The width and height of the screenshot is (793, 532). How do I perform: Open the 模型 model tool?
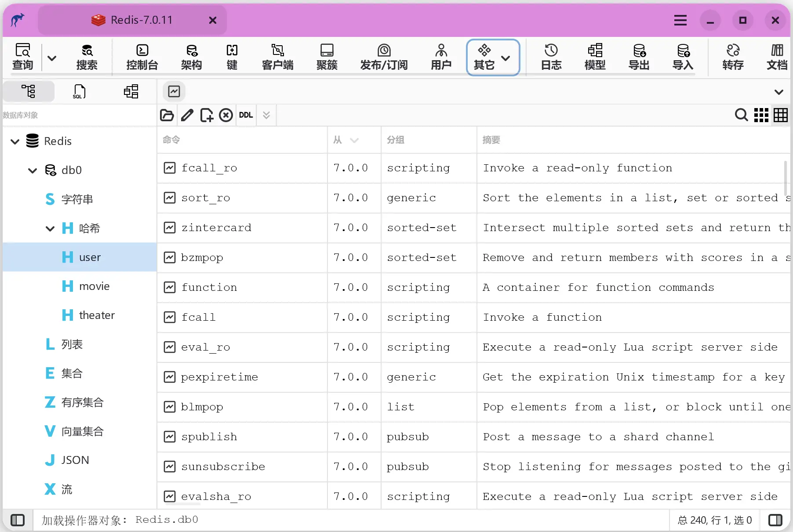pos(595,57)
